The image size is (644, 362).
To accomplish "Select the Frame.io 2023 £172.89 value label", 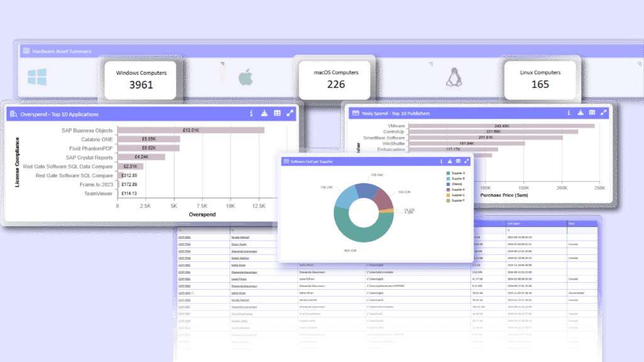I will (130, 184).
